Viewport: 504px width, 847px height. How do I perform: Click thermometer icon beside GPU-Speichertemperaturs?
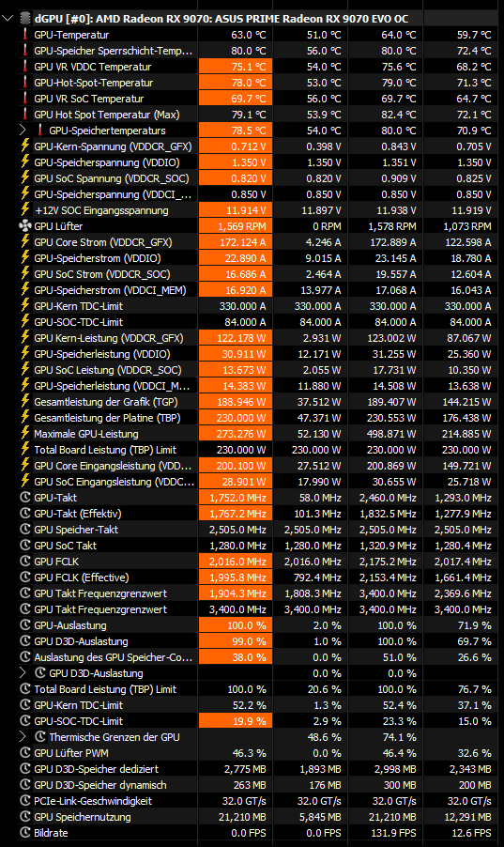coord(40,131)
